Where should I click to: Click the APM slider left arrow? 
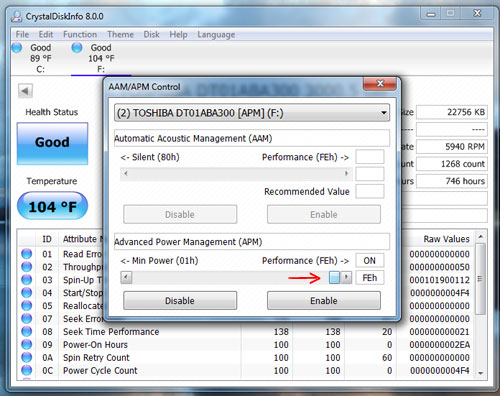point(126,277)
